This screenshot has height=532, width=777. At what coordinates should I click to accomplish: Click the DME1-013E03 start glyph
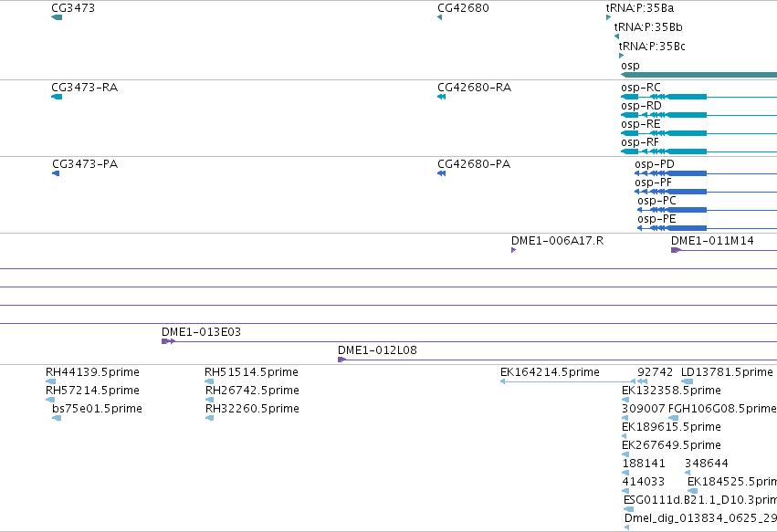point(169,341)
